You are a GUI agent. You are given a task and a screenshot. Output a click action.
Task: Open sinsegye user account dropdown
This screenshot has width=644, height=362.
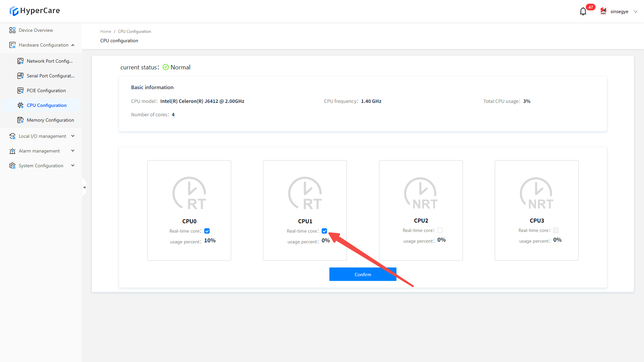coord(620,11)
